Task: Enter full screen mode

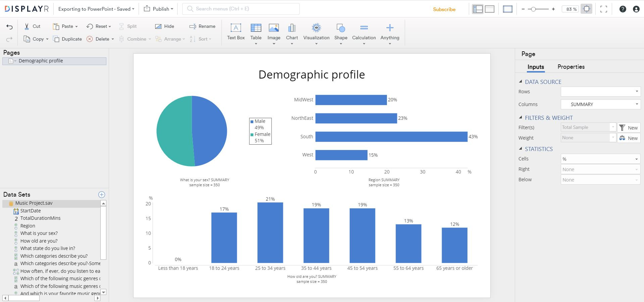Action: point(604,9)
